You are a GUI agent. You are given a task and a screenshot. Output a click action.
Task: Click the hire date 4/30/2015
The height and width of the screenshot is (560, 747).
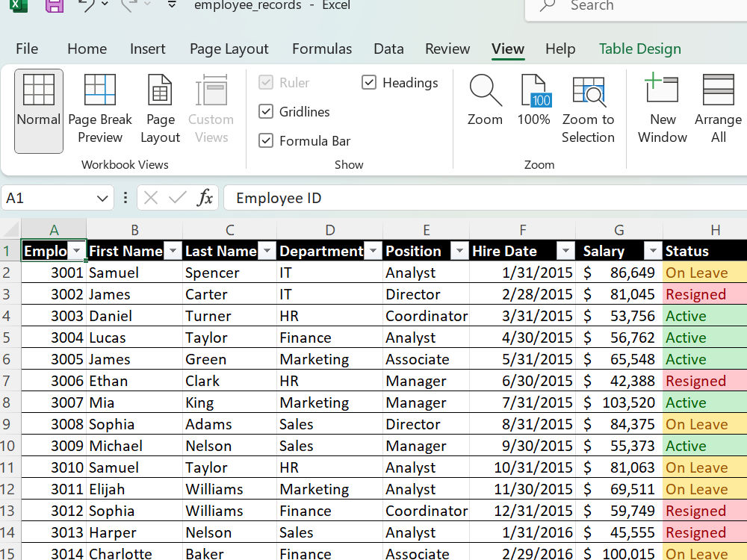pos(523,337)
